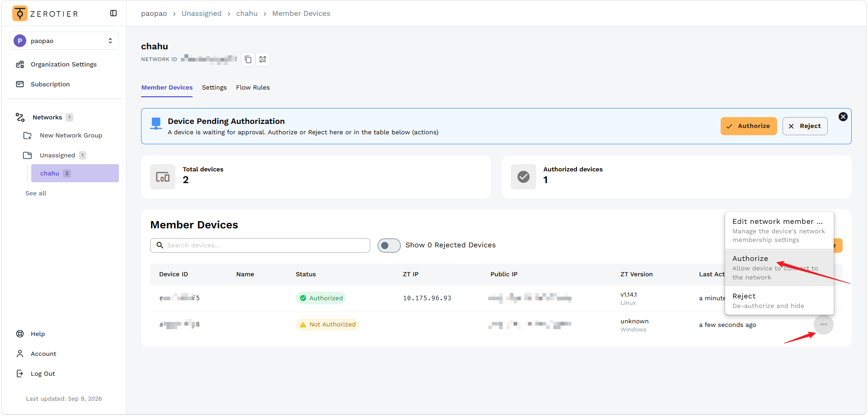868x416 pixels.
Task: Open Organization Settings
Action: (64, 64)
